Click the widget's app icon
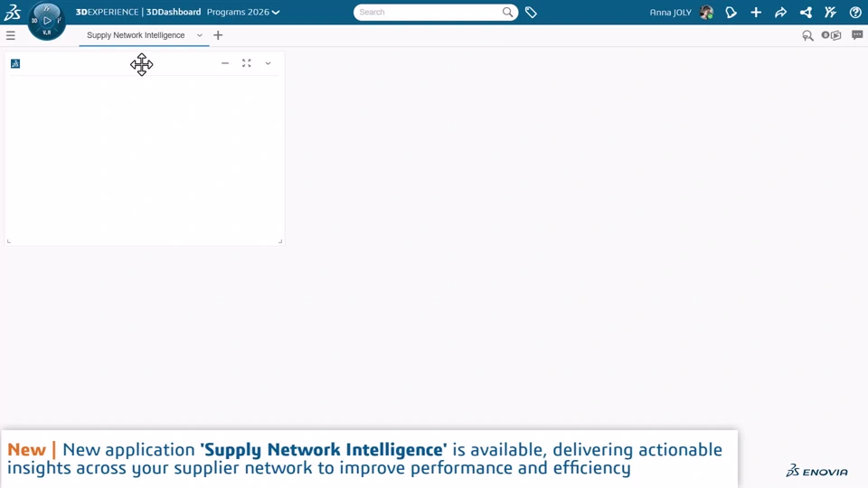 point(15,63)
